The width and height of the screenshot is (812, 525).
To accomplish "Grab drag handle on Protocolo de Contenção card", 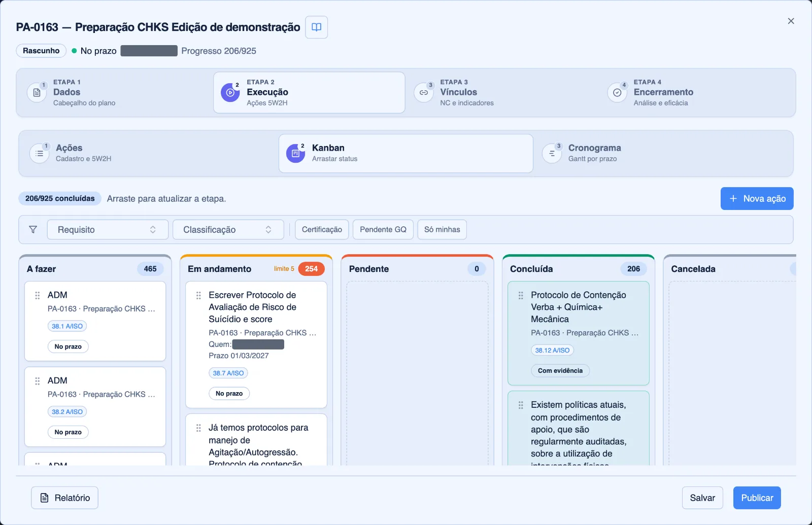I will point(521,295).
